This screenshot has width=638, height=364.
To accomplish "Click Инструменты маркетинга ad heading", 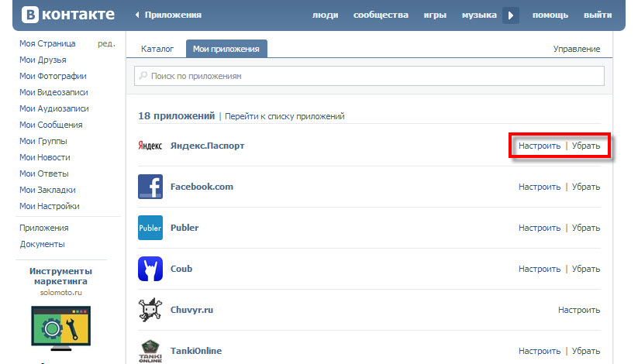I will click(60, 276).
